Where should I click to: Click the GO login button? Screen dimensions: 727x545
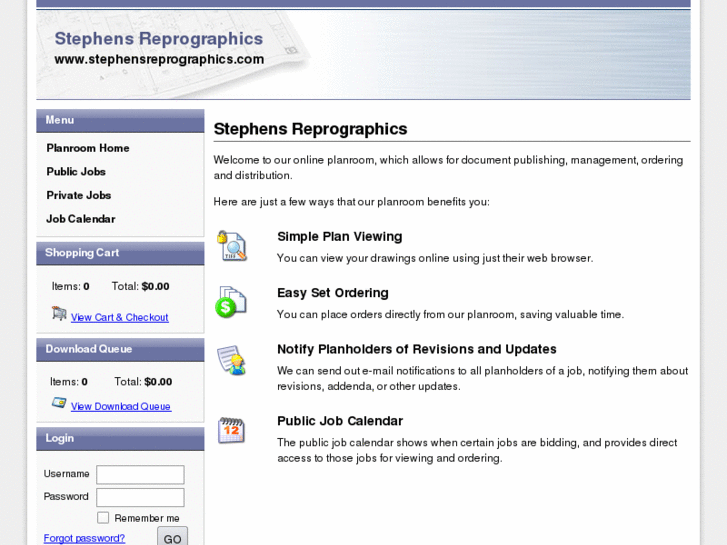click(172, 537)
